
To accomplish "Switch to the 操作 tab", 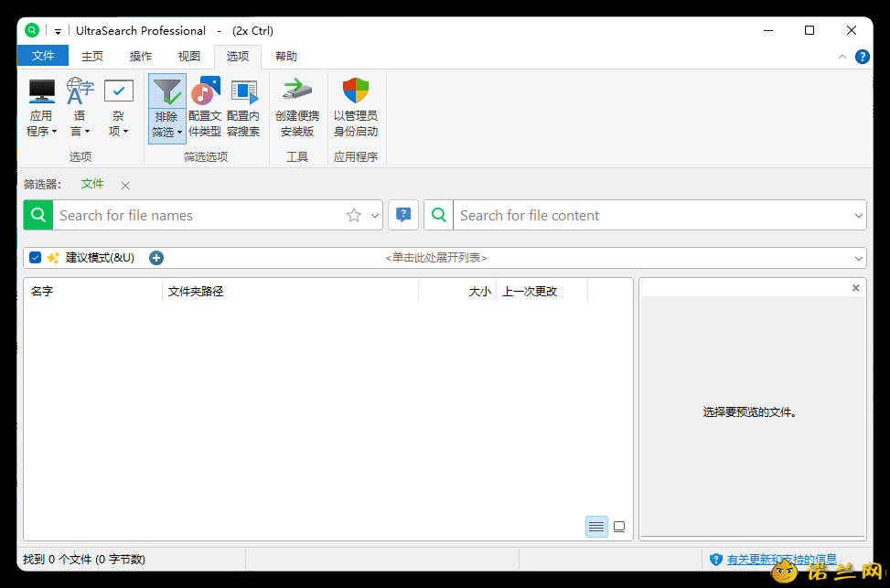I will click(140, 56).
